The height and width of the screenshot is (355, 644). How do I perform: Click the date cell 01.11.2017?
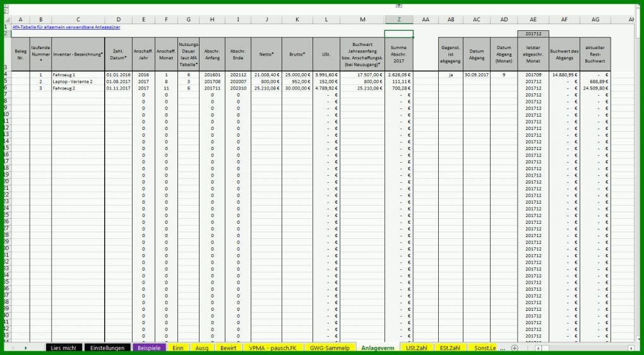coord(118,88)
